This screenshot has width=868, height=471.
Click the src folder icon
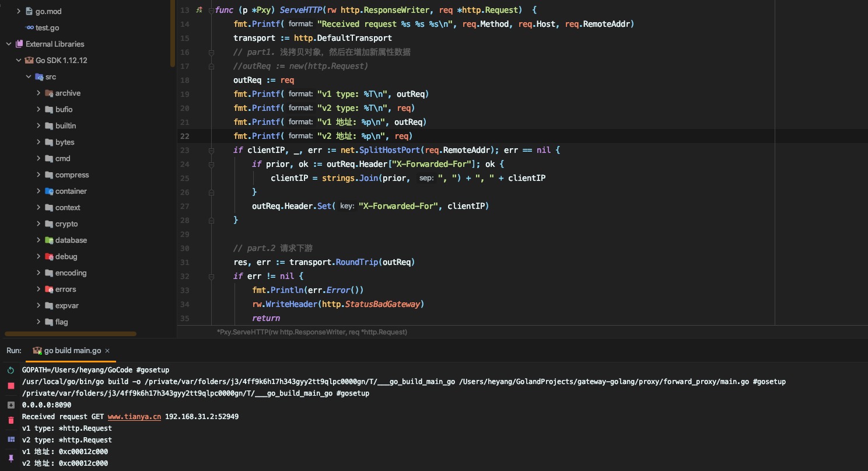(x=39, y=76)
